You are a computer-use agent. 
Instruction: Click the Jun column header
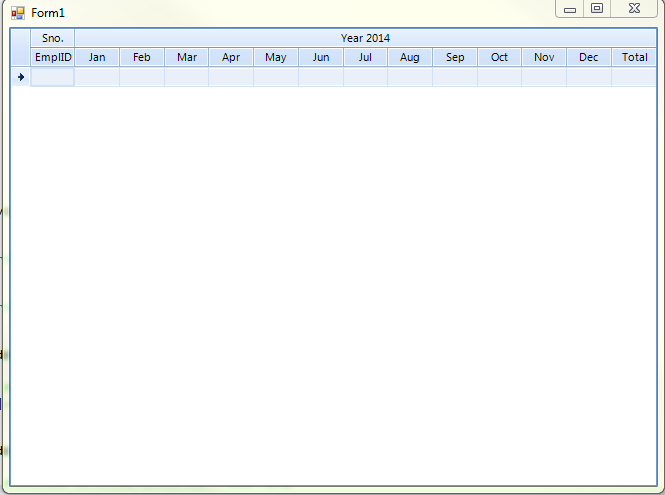321,57
